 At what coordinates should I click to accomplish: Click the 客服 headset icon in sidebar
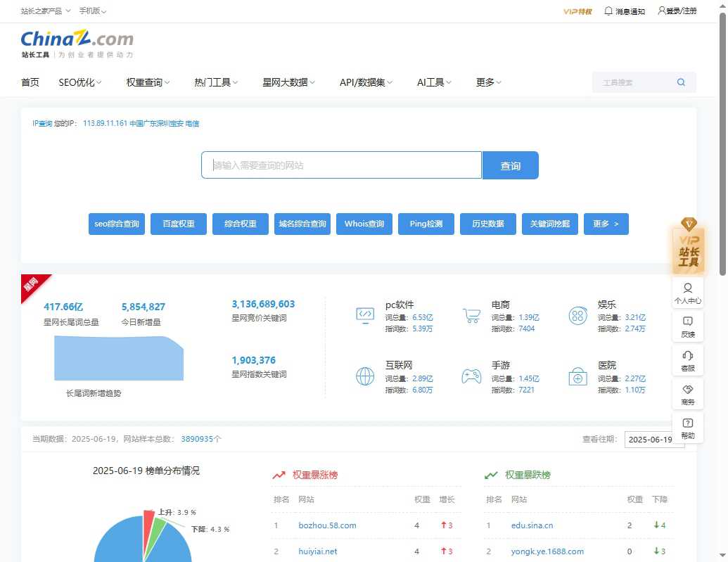coord(688,359)
